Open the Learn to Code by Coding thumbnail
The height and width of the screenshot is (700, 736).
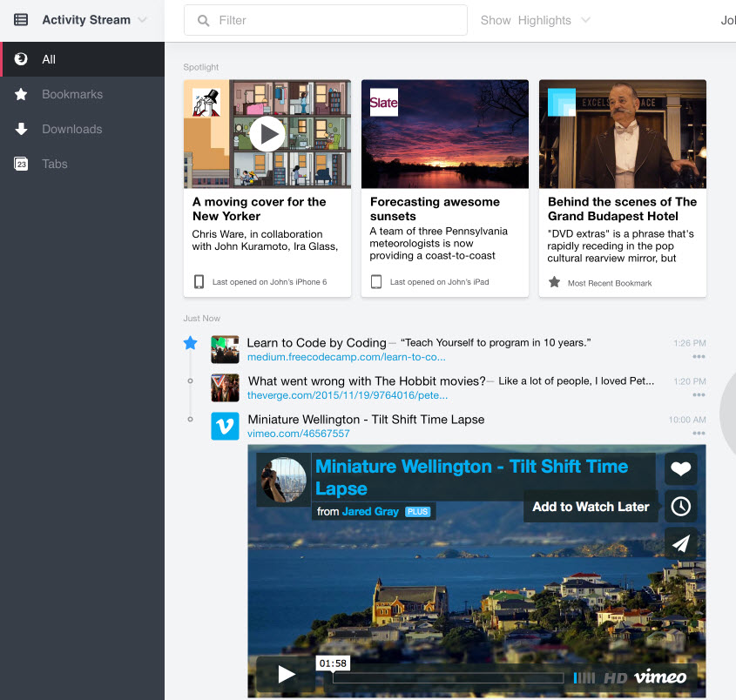pos(225,349)
